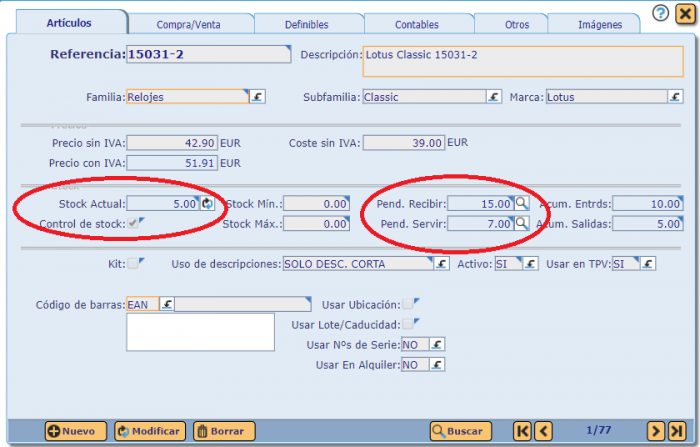This screenshot has height=447, width=700.
Task: Refresh the Stock Actual value
Action: tap(207, 203)
